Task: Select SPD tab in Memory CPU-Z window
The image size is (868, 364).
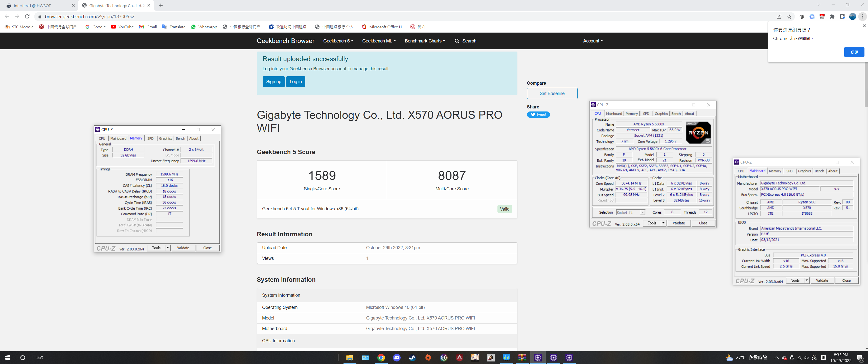Action: coord(150,139)
